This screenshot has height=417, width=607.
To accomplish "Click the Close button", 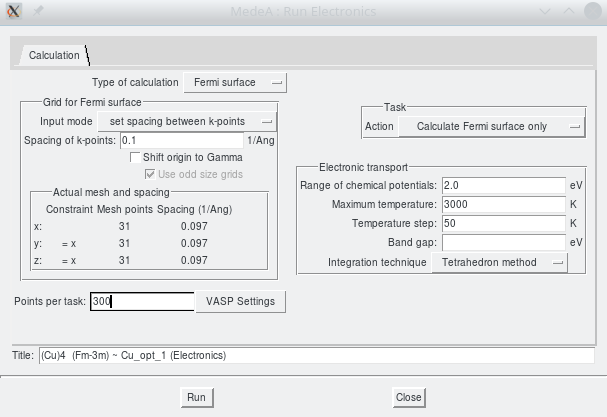I will coord(408,397).
